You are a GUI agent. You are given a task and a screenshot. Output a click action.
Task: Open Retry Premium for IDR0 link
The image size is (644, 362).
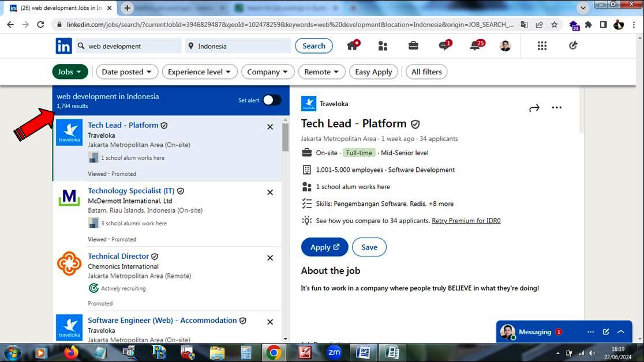[x=466, y=221]
